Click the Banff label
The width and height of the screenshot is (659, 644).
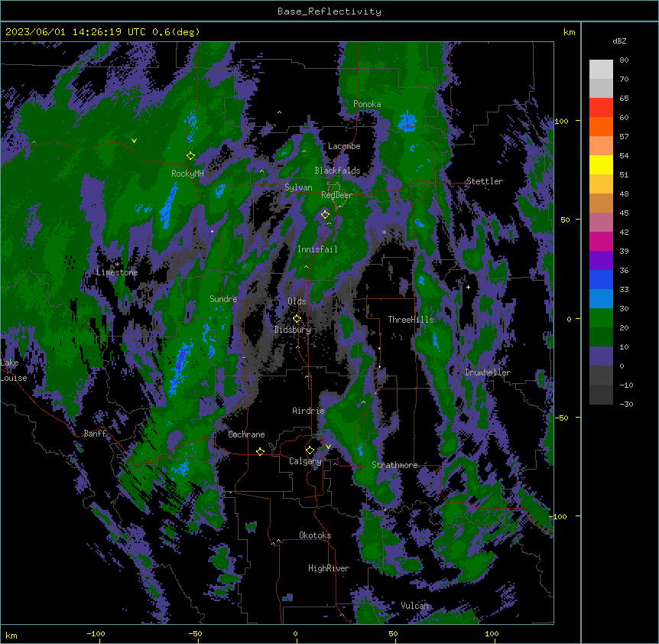coord(95,434)
